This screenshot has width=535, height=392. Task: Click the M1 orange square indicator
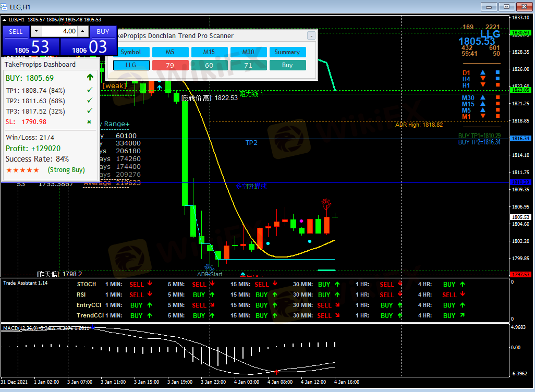497,117
